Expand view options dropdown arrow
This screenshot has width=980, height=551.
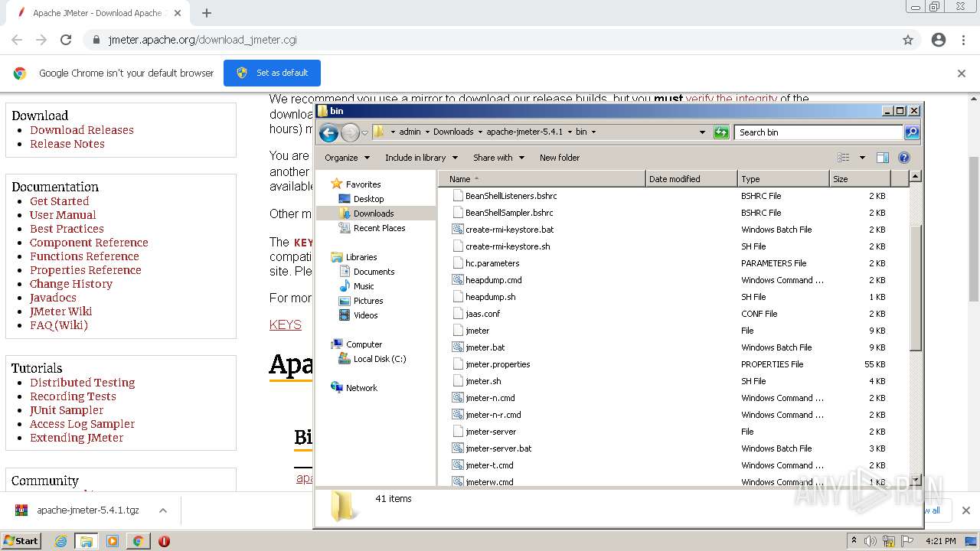(x=862, y=158)
